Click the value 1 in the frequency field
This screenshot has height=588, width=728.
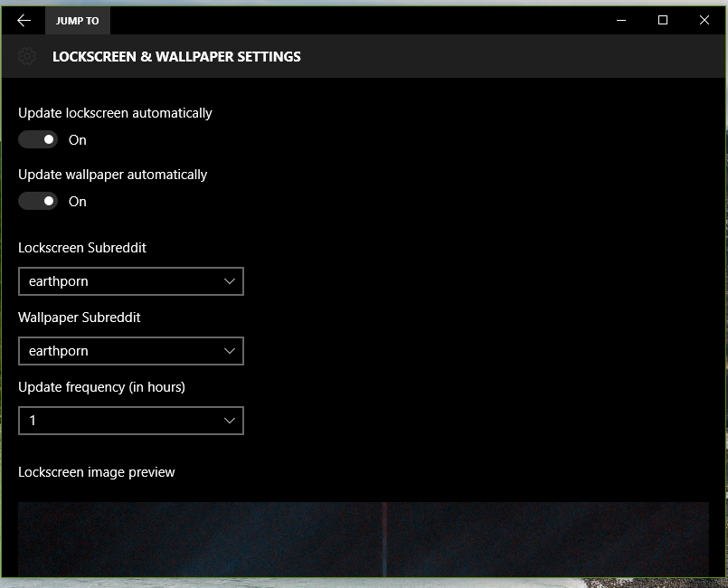(x=32, y=421)
